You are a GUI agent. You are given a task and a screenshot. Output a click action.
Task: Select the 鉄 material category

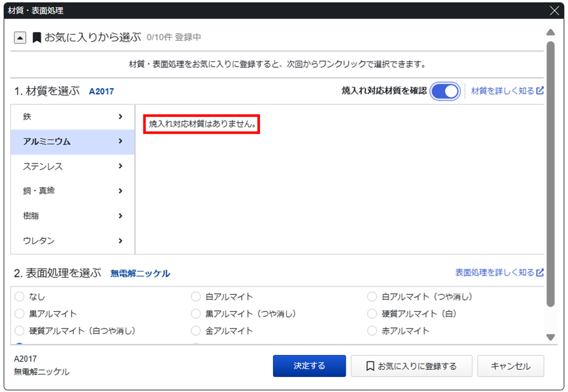pyautogui.click(x=73, y=117)
